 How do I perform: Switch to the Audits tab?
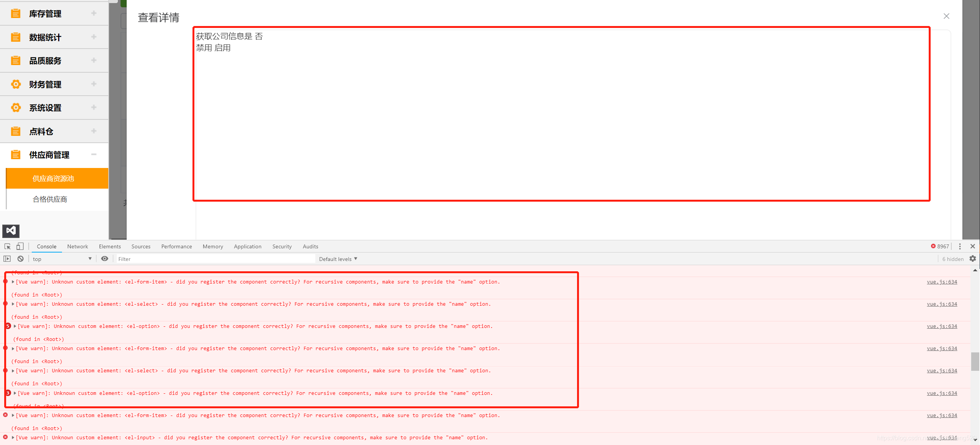(x=310, y=246)
